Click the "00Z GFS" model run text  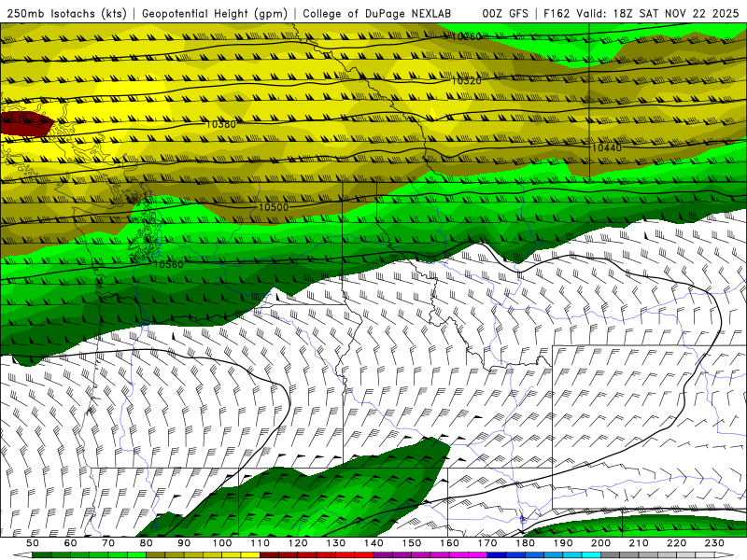pos(505,14)
